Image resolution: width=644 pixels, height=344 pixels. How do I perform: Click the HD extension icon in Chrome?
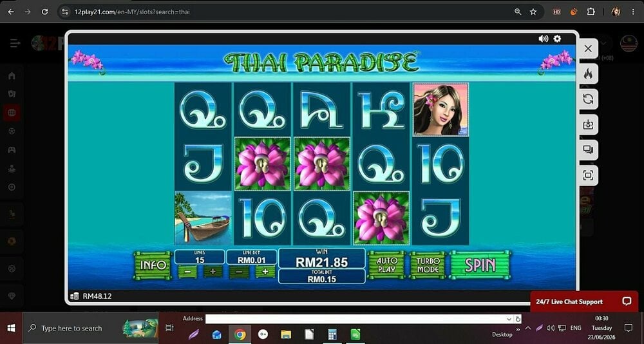556,12
